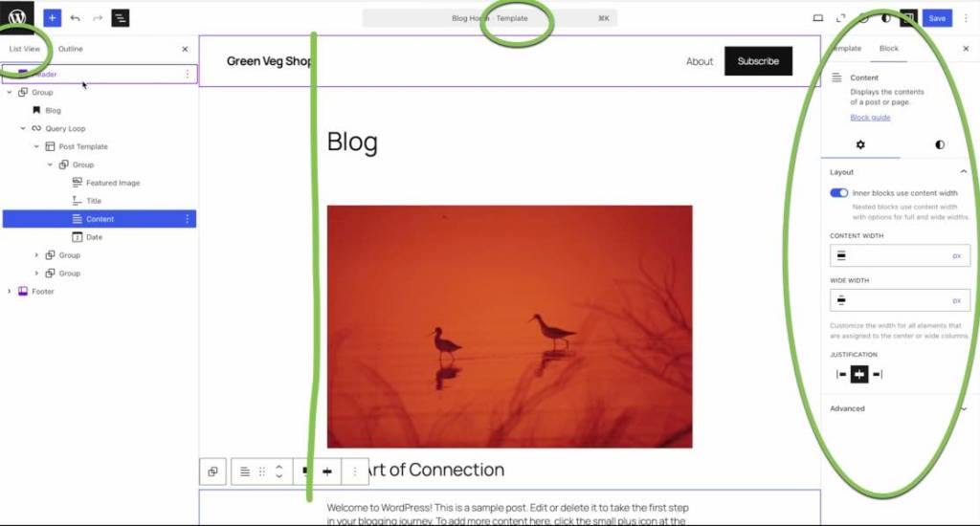Open the Block guide link

(870, 118)
